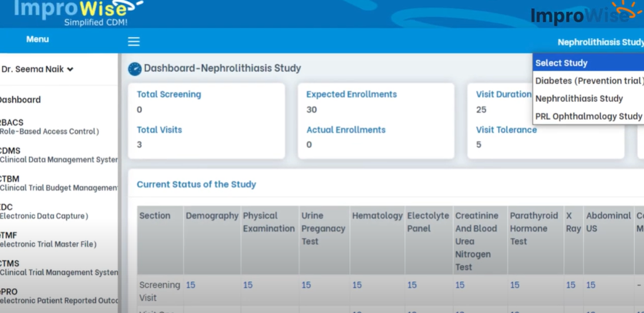Open eTMF electronic Trial Master File
The width and height of the screenshot is (644, 313).
(48, 239)
